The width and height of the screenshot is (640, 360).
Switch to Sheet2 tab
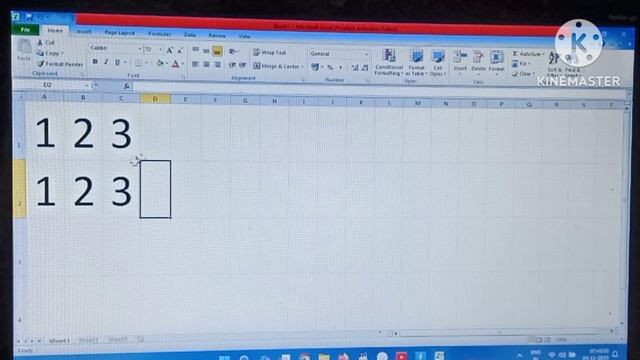tap(89, 340)
